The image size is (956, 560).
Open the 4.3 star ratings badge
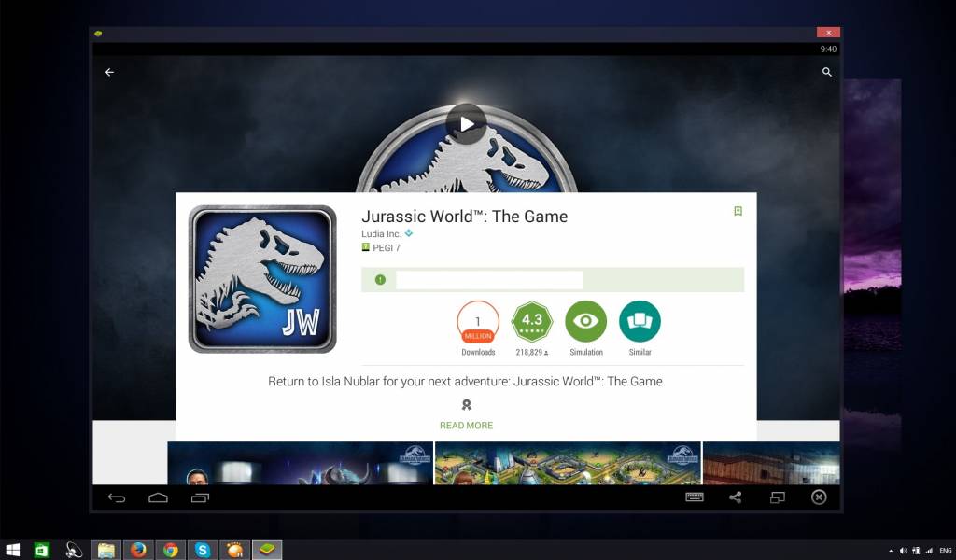(531, 321)
